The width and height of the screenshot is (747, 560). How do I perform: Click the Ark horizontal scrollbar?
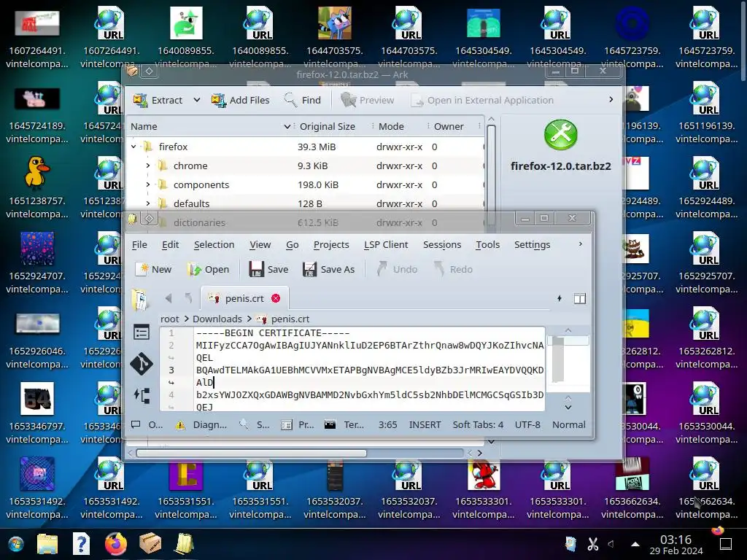(252, 454)
